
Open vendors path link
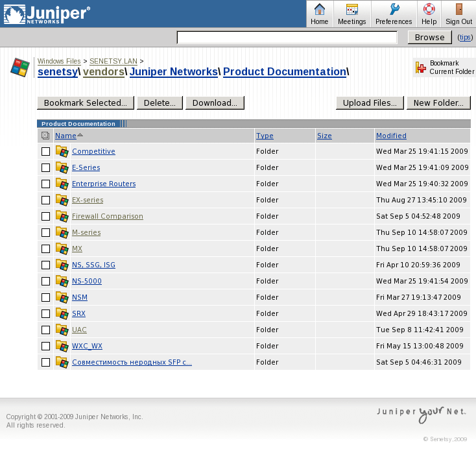pos(104,71)
